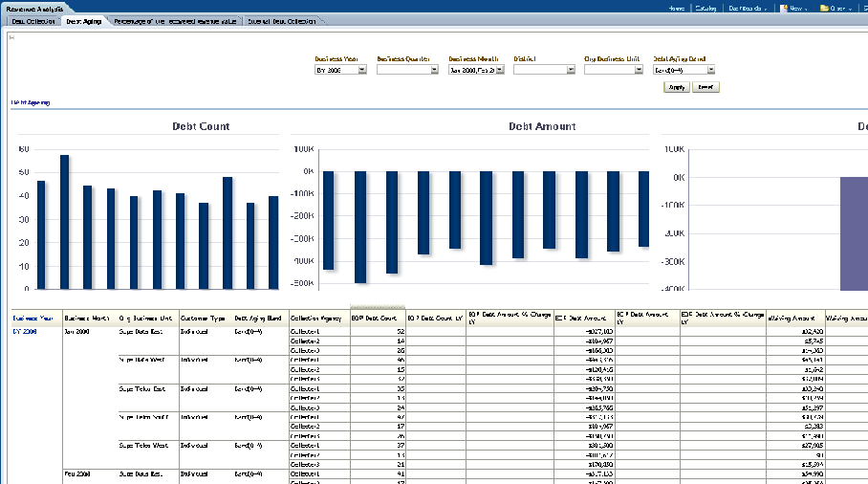Click the purple bar in the third chart
The image size is (868, 484).
(x=855, y=233)
